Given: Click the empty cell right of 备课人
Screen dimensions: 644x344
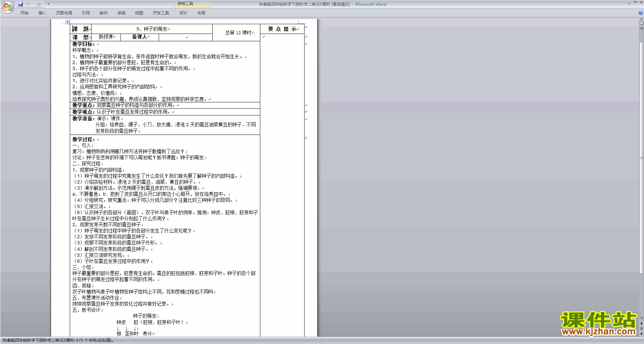Looking at the screenshot, I should coord(185,37).
